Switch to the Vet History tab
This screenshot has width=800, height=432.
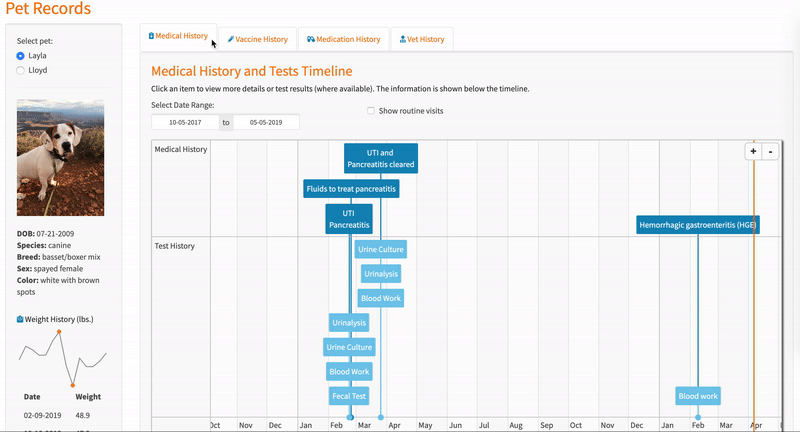coord(421,40)
